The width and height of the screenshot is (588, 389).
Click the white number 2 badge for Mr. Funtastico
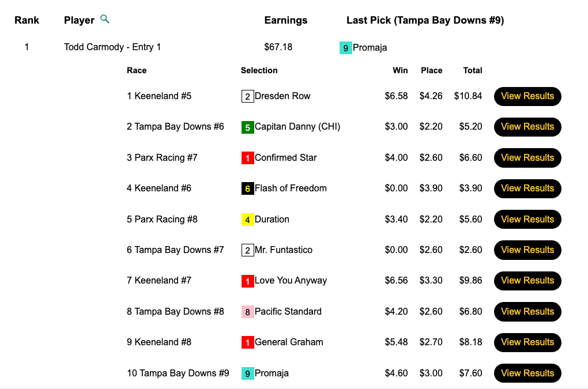click(247, 250)
